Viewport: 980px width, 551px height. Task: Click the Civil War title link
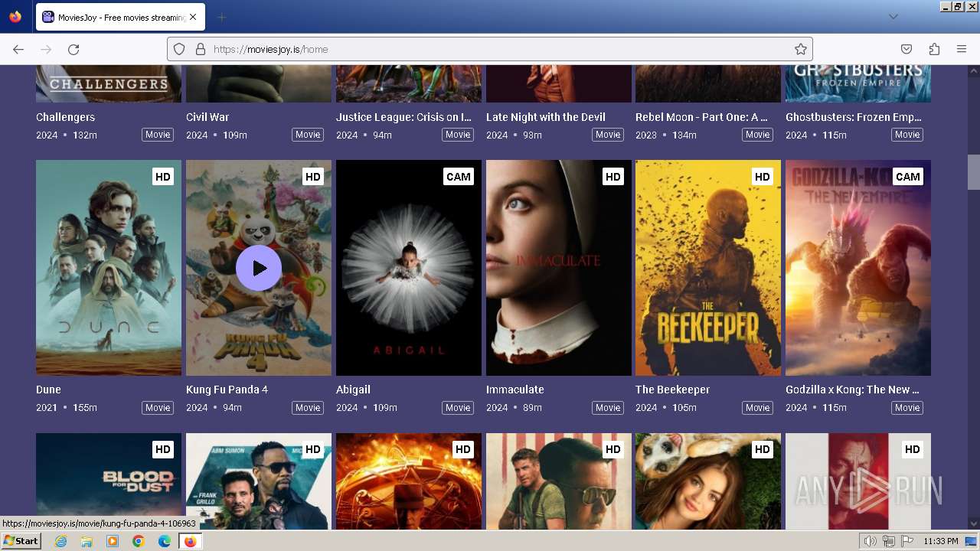(x=207, y=117)
